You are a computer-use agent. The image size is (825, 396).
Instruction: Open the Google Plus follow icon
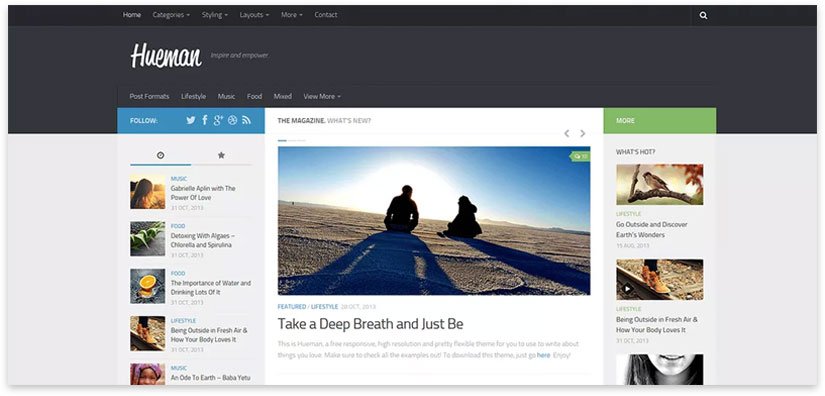[218, 120]
